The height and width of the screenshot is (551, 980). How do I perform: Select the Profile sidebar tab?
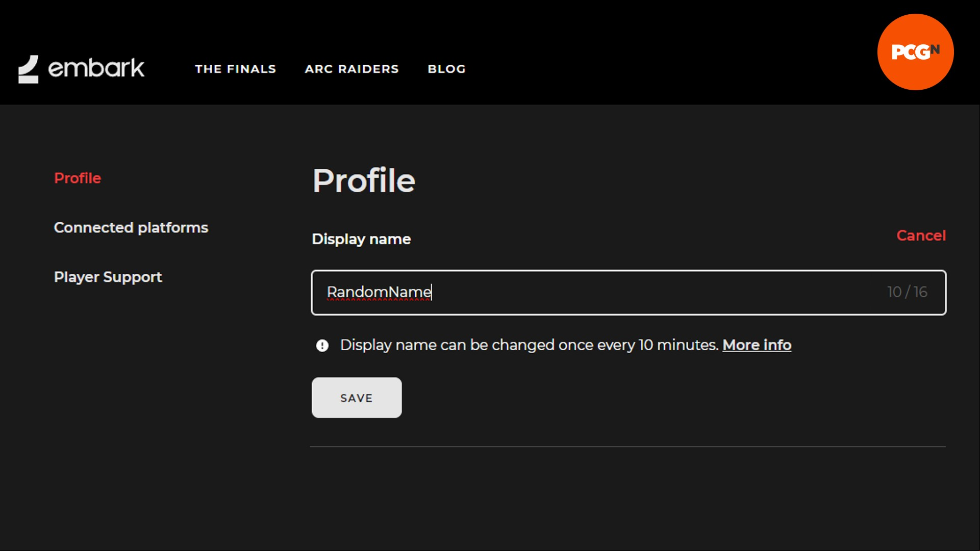coord(78,178)
